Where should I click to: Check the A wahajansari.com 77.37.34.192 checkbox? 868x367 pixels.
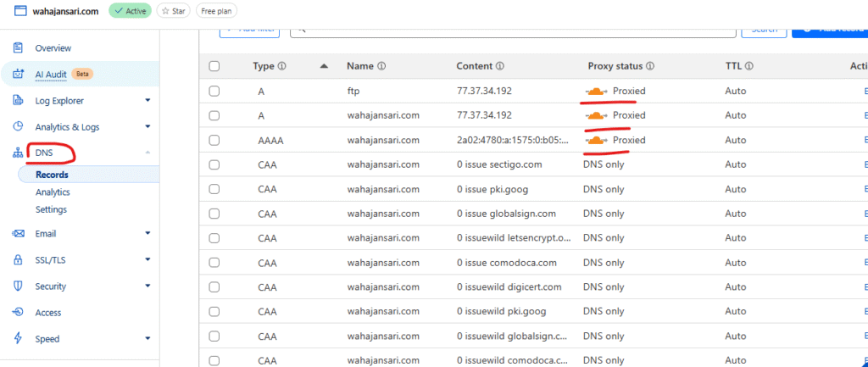(214, 115)
